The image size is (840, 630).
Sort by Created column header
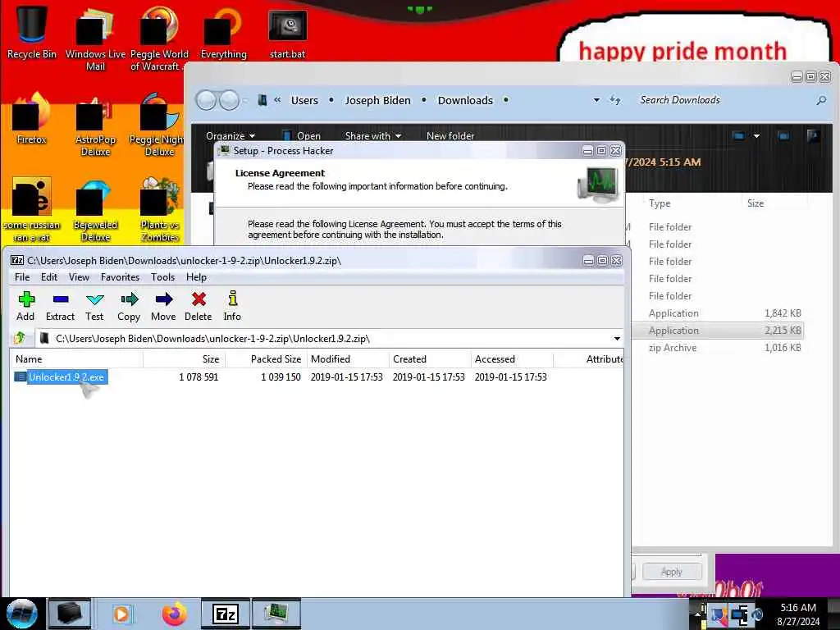[430, 359]
